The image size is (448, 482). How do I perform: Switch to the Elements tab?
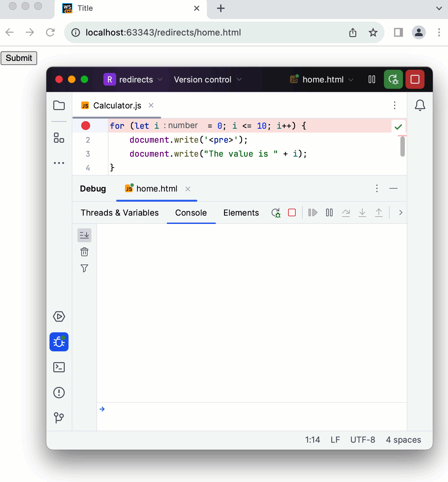241,212
